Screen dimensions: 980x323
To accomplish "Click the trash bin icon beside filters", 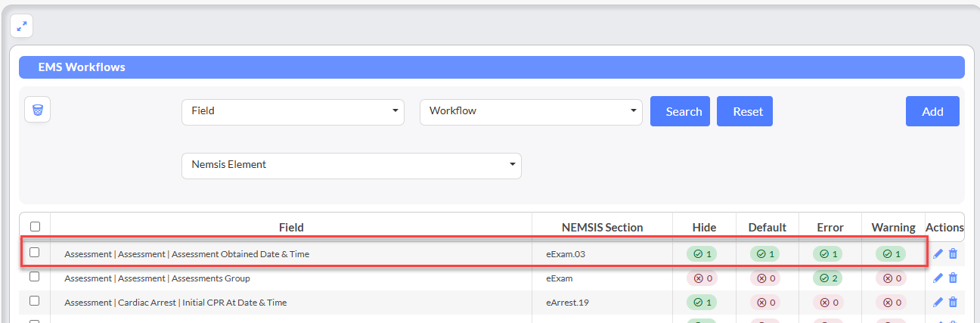I will click(38, 110).
